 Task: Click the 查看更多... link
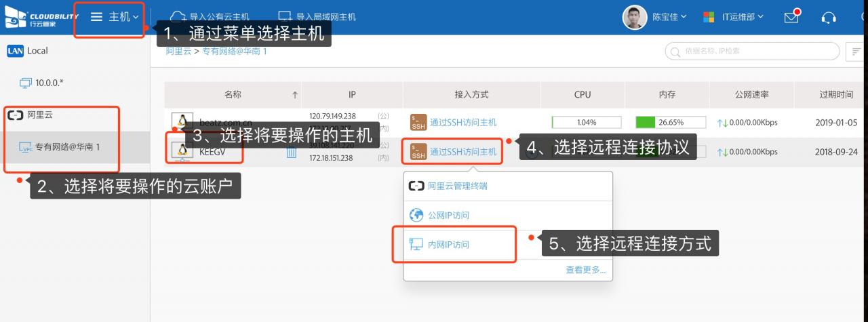585,270
